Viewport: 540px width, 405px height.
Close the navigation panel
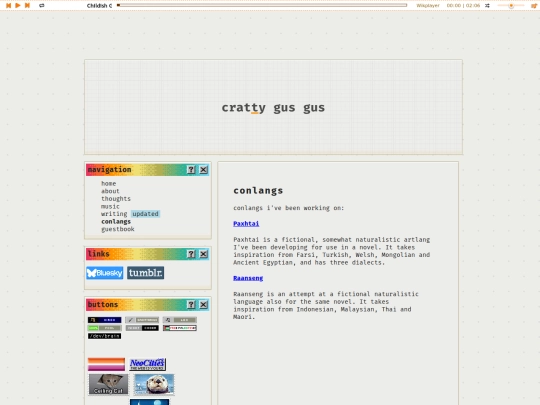(x=204, y=169)
